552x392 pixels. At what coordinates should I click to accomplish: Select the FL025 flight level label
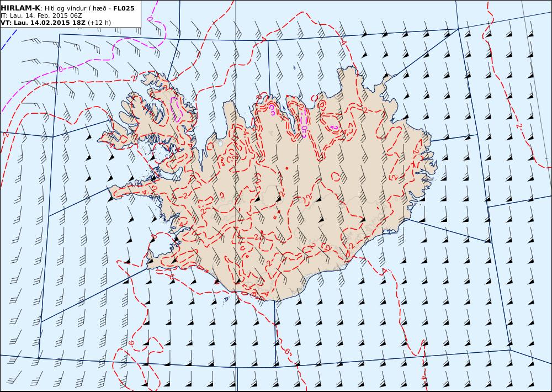tap(124, 8)
